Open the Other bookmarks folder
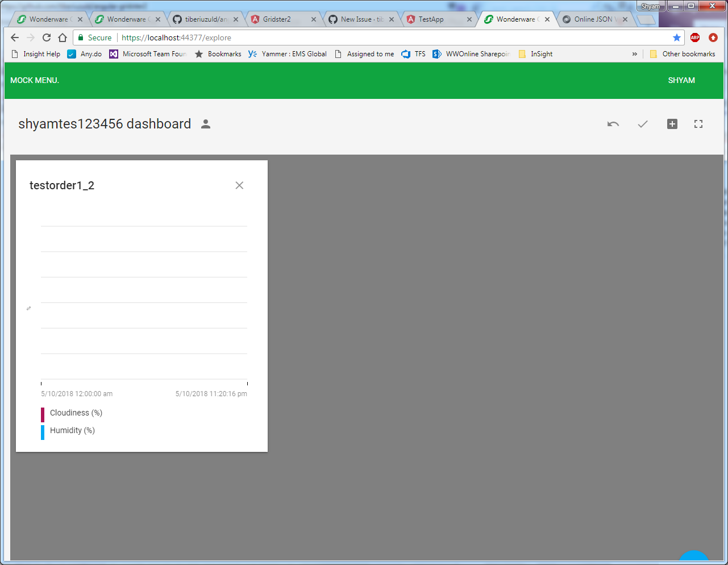This screenshot has width=728, height=565. click(683, 54)
